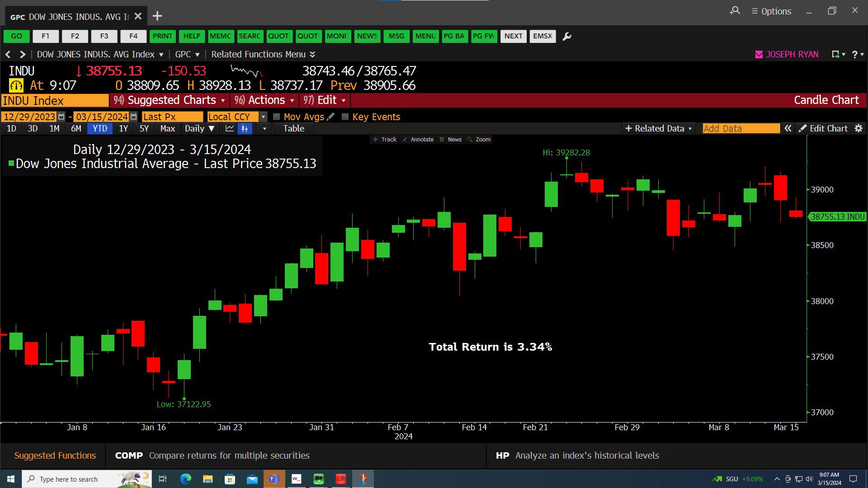This screenshot has height=488, width=868.
Task: Click the HELP function key
Action: pos(192,36)
